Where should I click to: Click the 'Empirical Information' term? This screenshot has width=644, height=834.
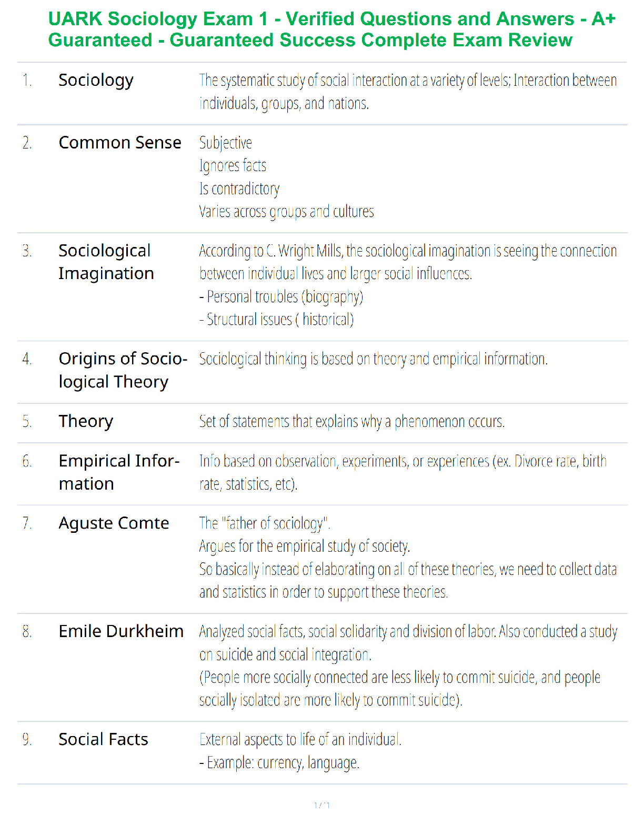(119, 472)
